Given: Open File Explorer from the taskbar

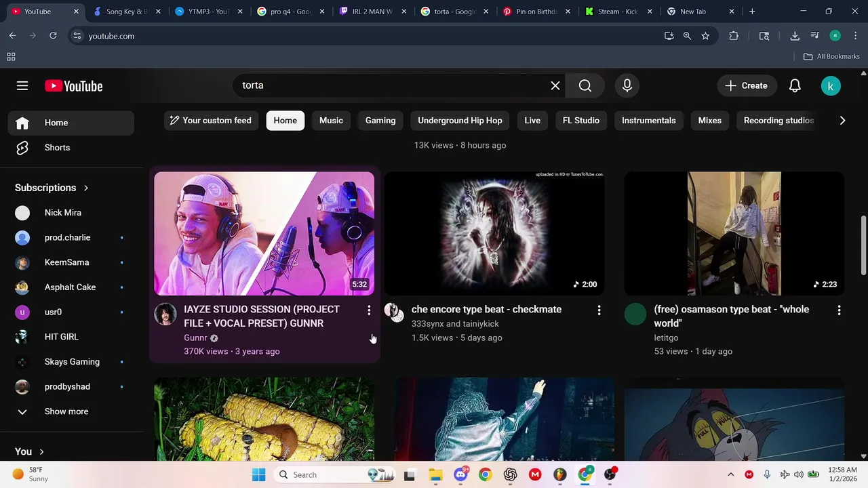Looking at the screenshot, I should (435, 474).
